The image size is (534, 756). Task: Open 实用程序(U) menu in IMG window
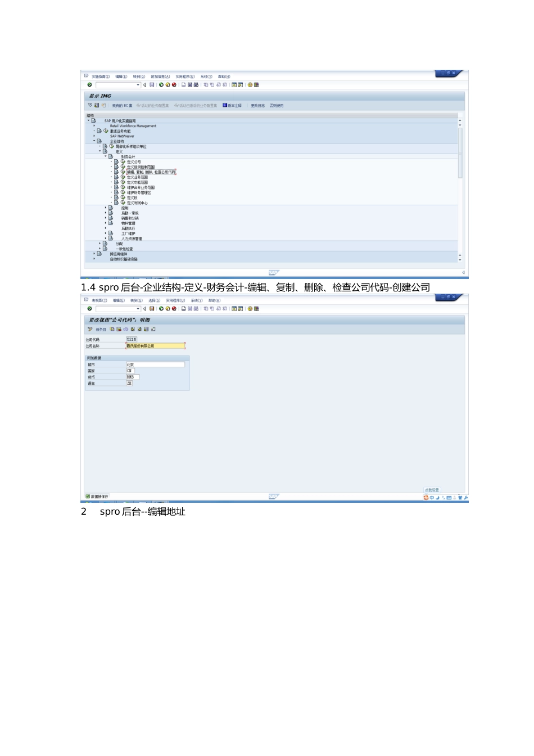coord(185,76)
